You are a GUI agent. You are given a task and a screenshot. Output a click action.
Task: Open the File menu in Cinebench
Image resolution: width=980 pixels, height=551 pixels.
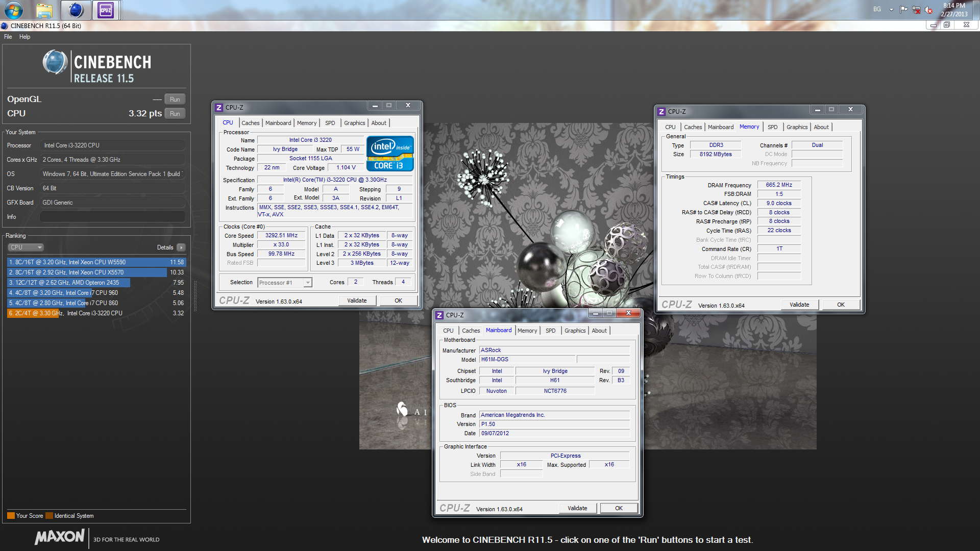pos(8,37)
